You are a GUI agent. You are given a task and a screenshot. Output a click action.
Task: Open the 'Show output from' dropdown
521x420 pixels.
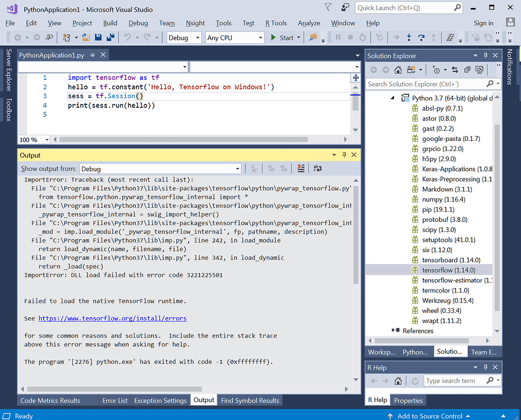[160, 168]
